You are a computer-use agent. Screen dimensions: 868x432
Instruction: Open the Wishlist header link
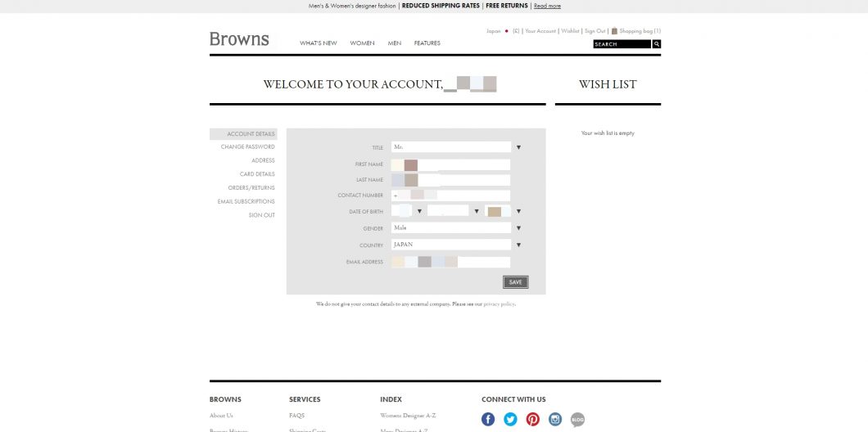570,31
